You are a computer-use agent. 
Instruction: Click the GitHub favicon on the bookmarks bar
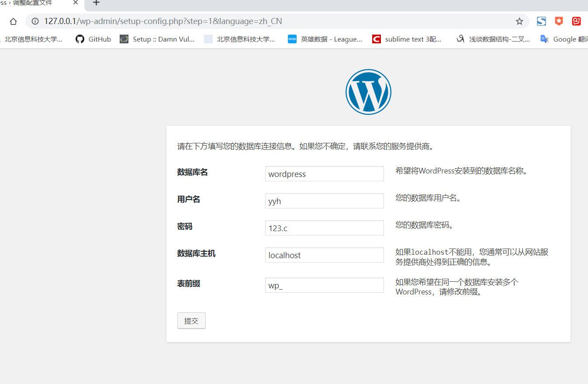[x=80, y=39]
